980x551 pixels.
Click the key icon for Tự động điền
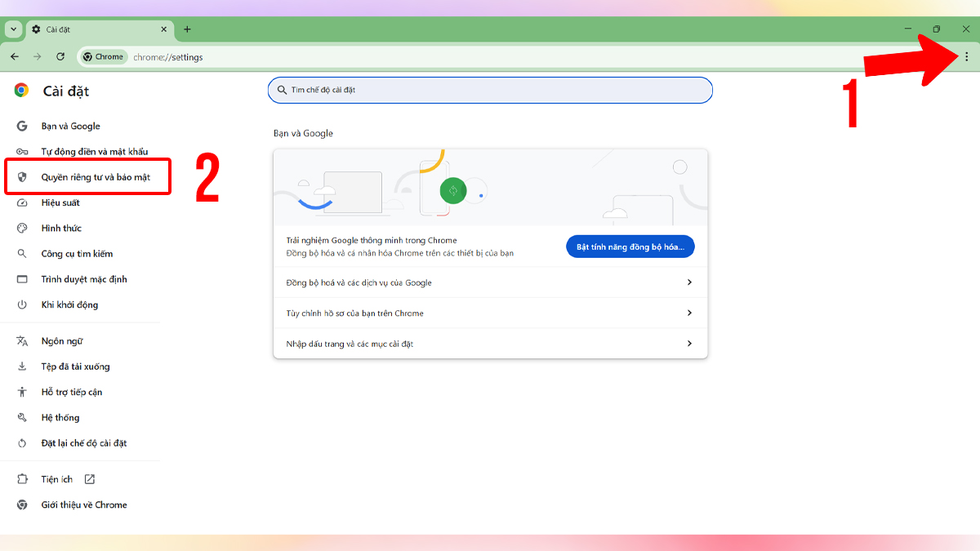pos(22,152)
